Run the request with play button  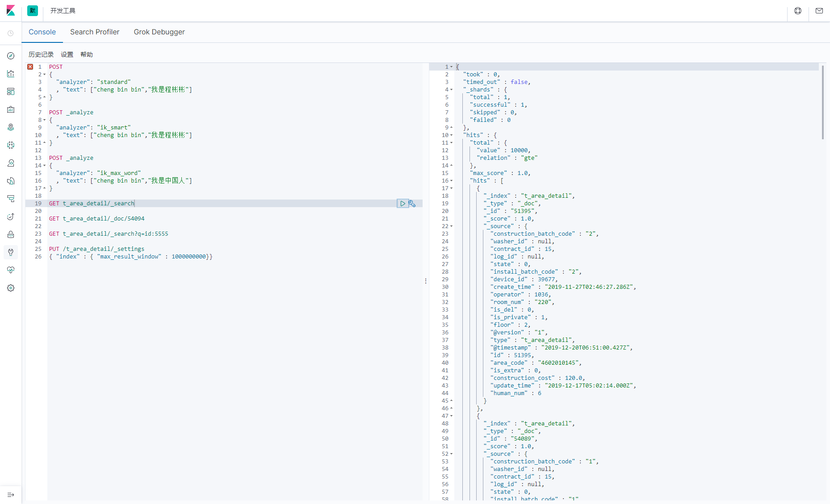coord(402,204)
